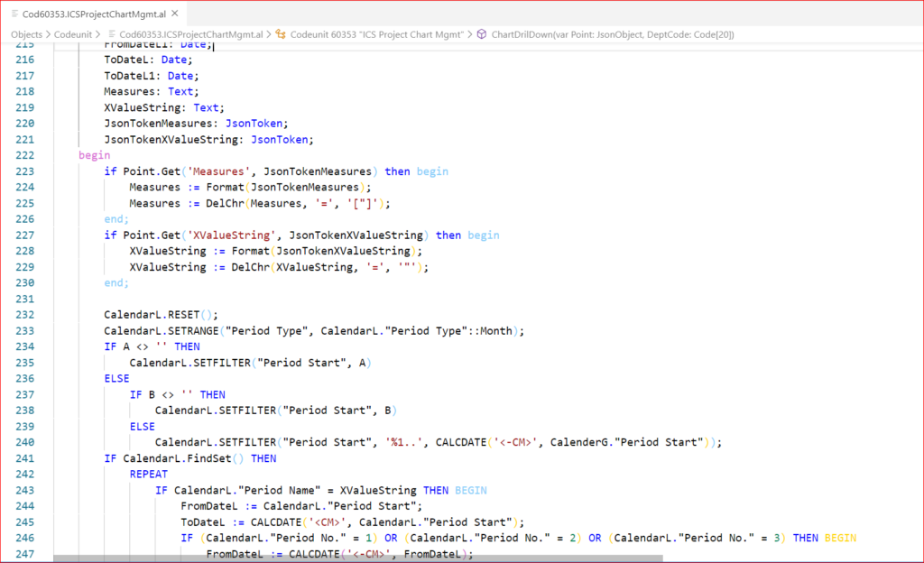Close the Cod60353.ICSProjectChartMgmt.al editor tab

[174, 13]
